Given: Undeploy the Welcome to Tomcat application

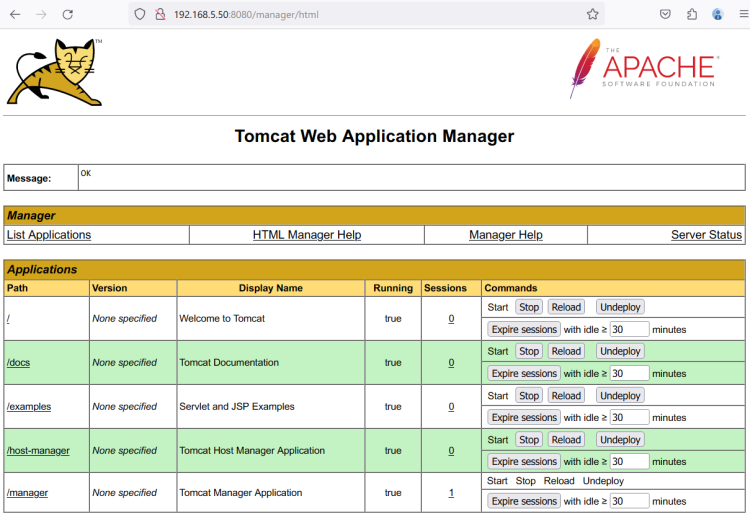Looking at the screenshot, I should pos(620,307).
